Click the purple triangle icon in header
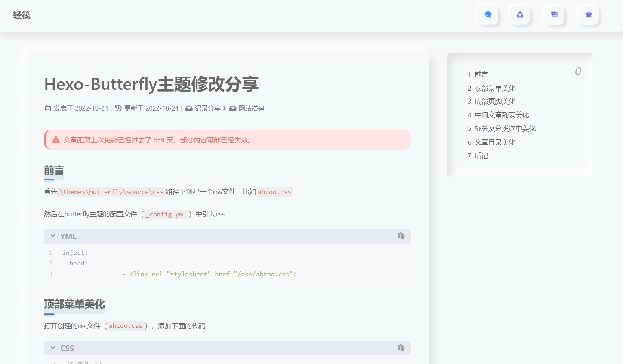Viewport: 623px width, 364px height. pos(520,15)
